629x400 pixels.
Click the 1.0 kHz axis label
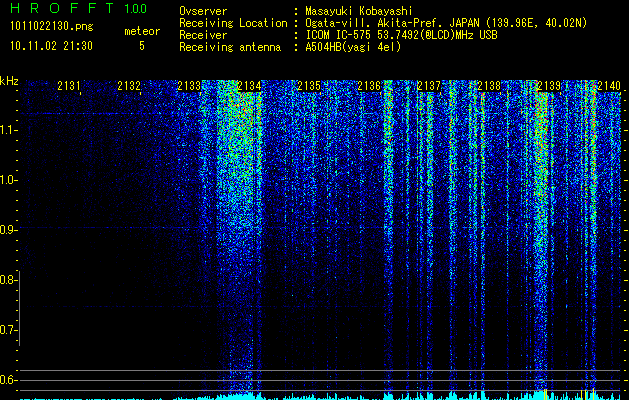7,180
